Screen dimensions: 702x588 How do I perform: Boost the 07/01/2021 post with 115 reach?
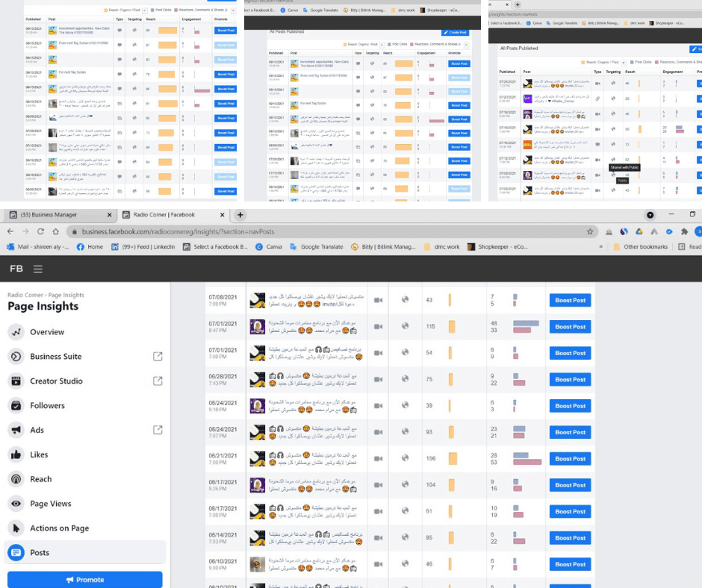pos(570,327)
